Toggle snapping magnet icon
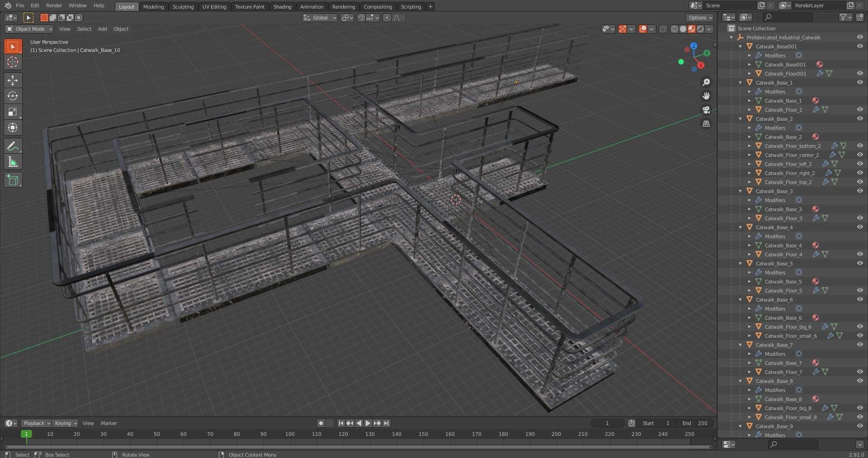This screenshot has height=458, width=868. click(x=361, y=18)
